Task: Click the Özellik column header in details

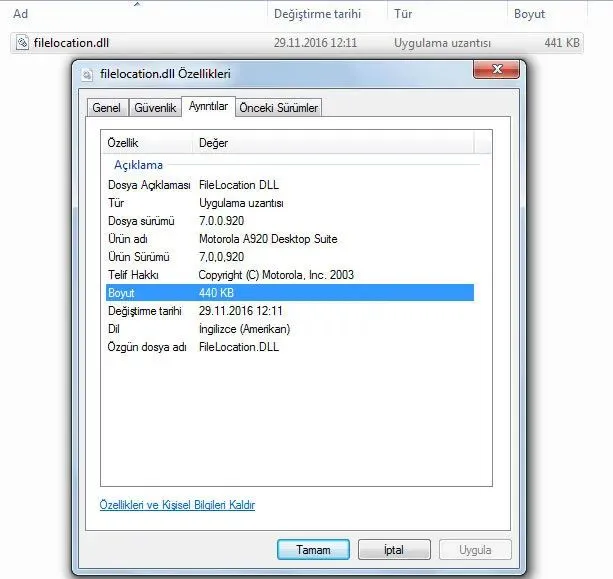Action: pyautogui.click(x=123, y=143)
